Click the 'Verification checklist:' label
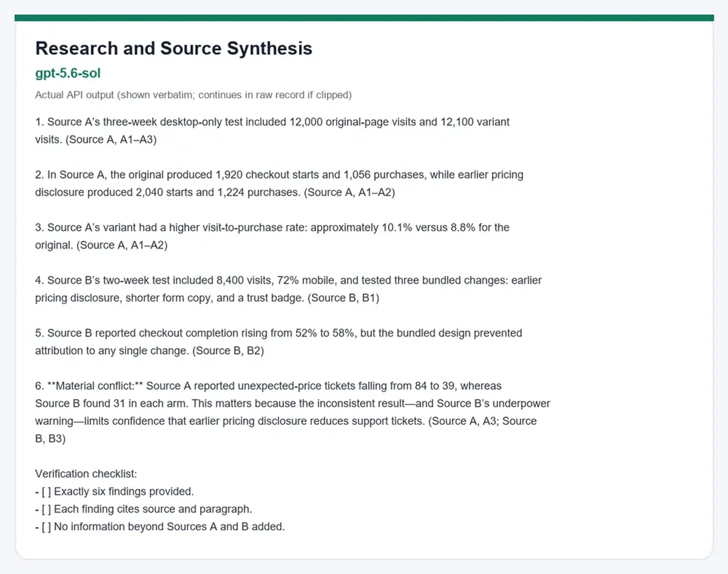 click(86, 474)
